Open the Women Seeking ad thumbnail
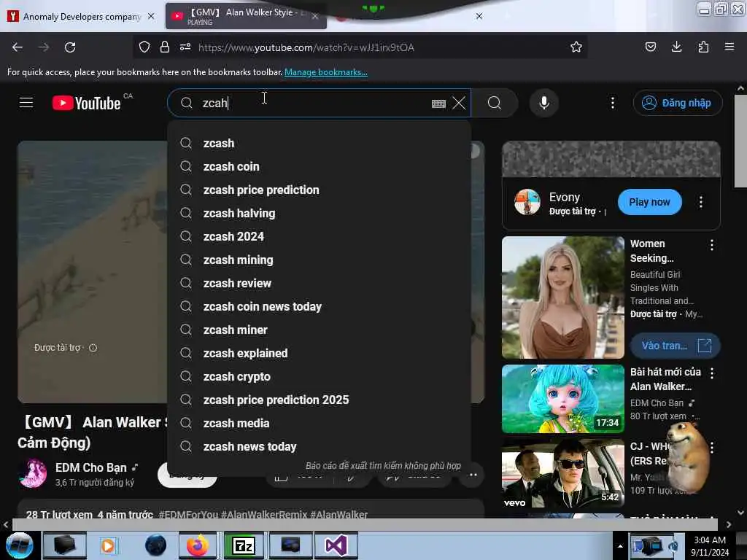 pyautogui.click(x=563, y=297)
